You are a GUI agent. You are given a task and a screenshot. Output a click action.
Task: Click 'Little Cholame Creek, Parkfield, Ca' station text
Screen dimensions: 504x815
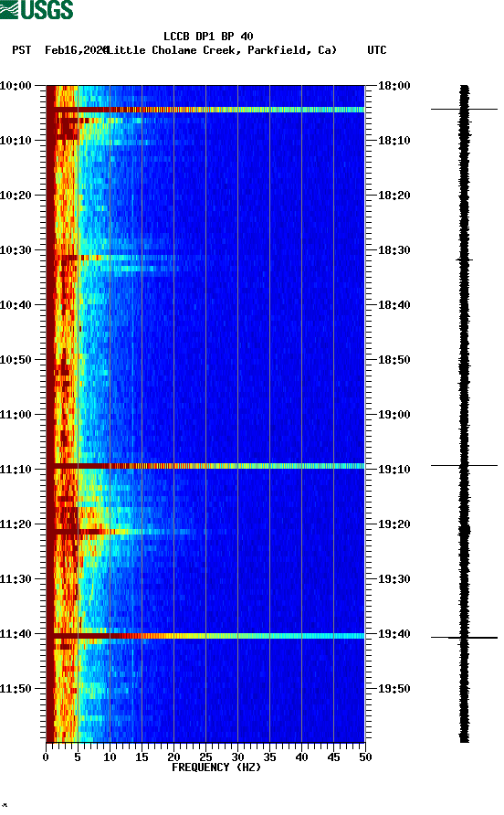(221, 50)
